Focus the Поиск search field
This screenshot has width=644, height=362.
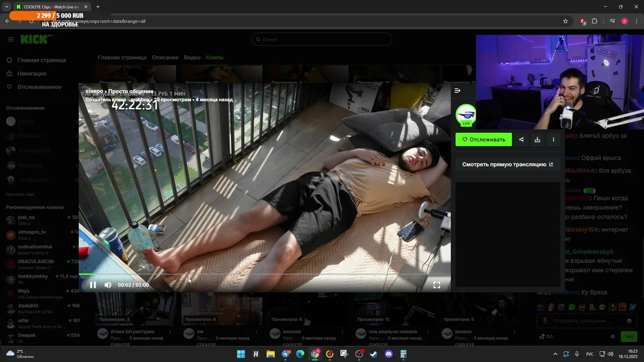(322, 39)
